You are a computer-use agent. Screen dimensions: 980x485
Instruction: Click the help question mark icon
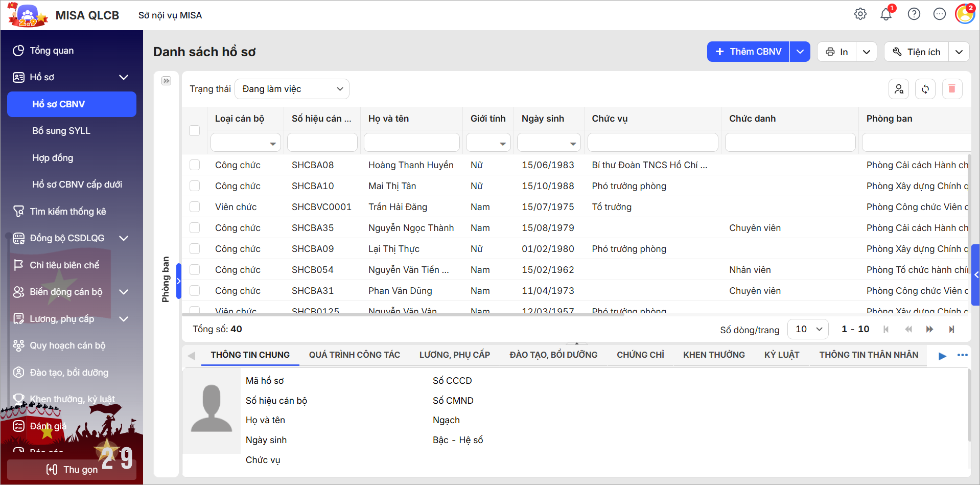tap(914, 14)
